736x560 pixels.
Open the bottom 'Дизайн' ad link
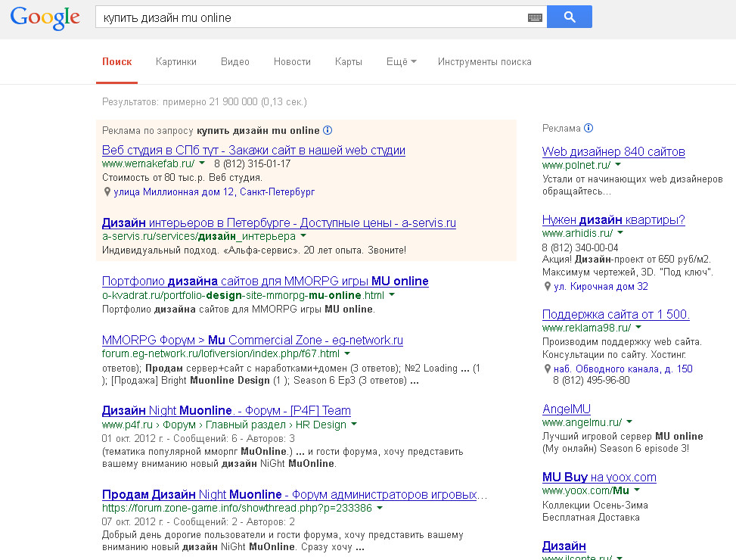pyautogui.click(x=564, y=546)
